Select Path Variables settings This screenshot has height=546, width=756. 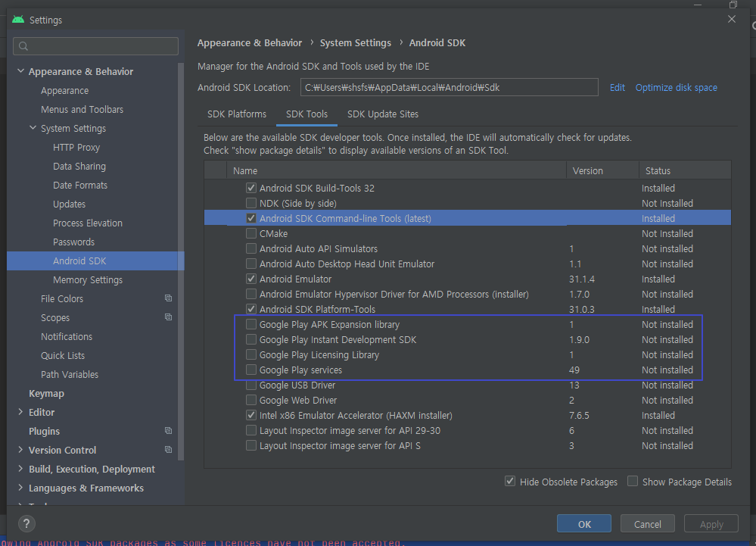(70, 374)
